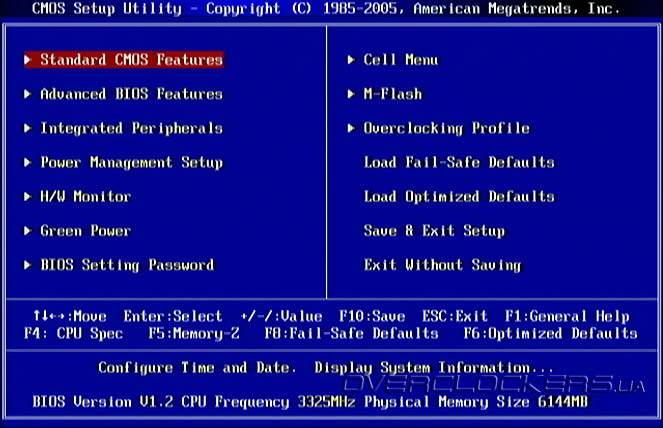663x428 pixels.
Task: Click CPU Frequency 3325MHz text
Action: pos(268,401)
